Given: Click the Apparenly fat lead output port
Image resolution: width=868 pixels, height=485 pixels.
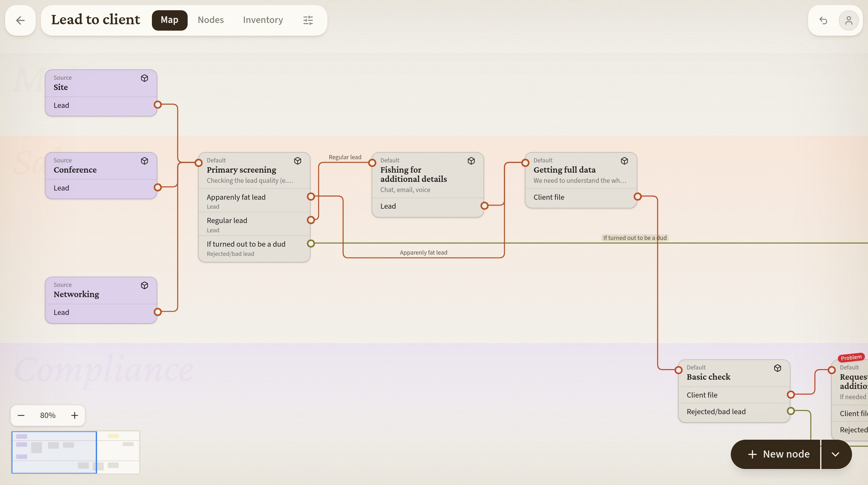Looking at the screenshot, I should (311, 197).
